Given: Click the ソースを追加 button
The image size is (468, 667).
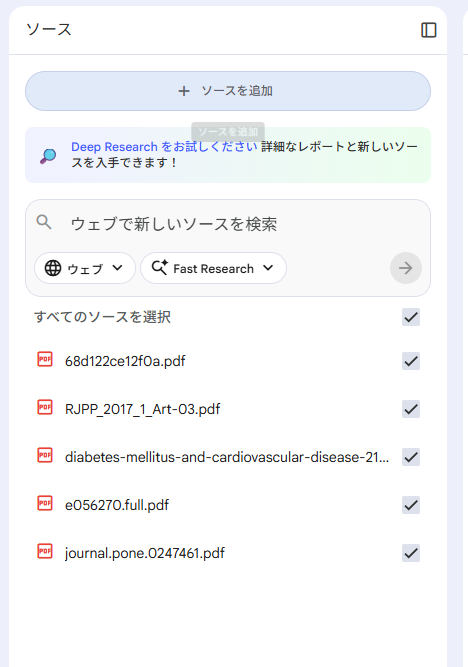Looking at the screenshot, I should coord(228,91).
